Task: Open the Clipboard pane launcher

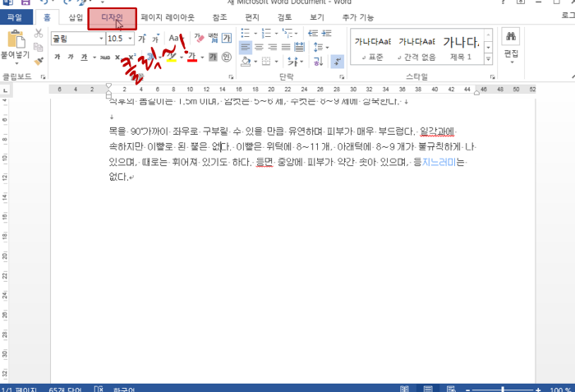Action: pos(43,77)
